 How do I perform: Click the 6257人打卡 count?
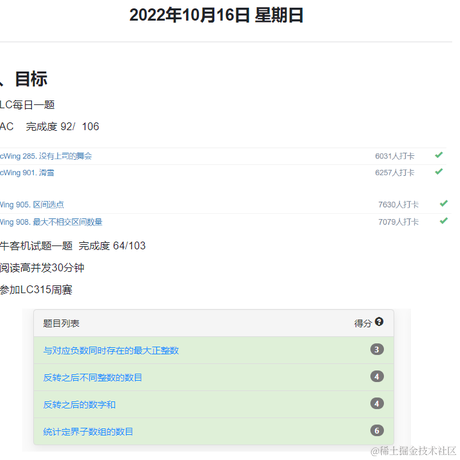395,173
